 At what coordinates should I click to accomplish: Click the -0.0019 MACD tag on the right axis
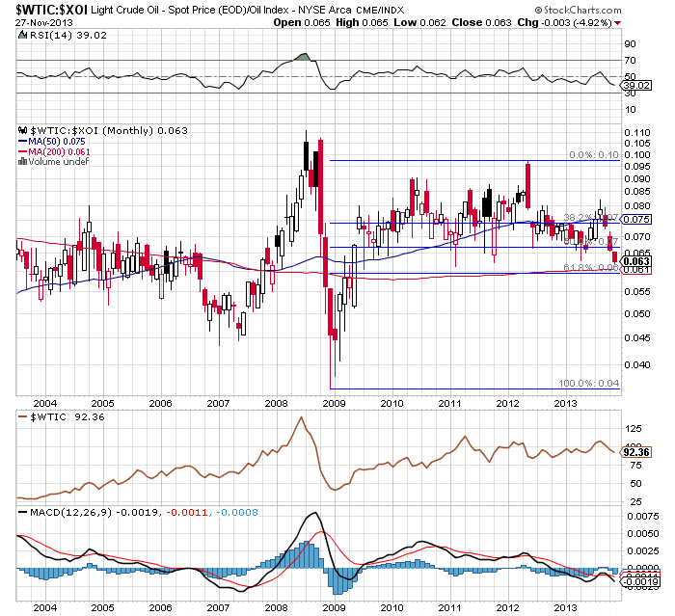point(639,582)
